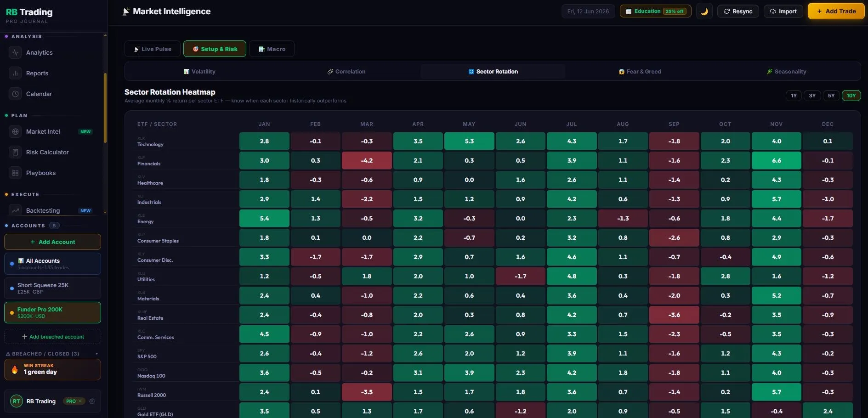Click the Nasdaq 100 row label
Image resolution: width=868 pixels, height=418 pixels.
[151, 376]
